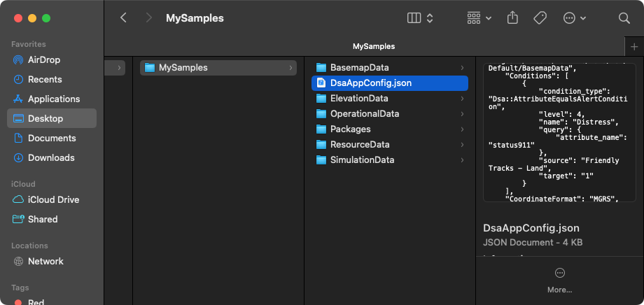Click the More... button in preview pane
This screenshot has width=644, height=305.
559,281
